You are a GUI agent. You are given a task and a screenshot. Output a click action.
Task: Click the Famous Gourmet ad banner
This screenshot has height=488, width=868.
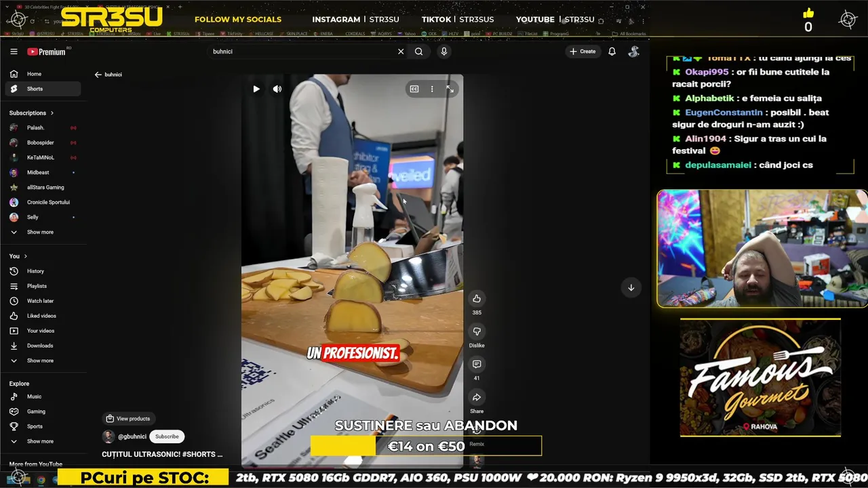760,378
